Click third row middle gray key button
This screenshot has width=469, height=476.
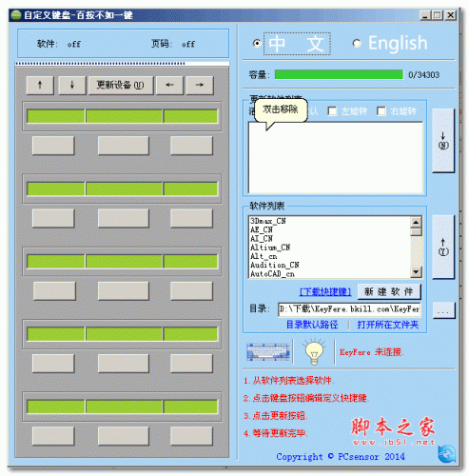pos(124,290)
